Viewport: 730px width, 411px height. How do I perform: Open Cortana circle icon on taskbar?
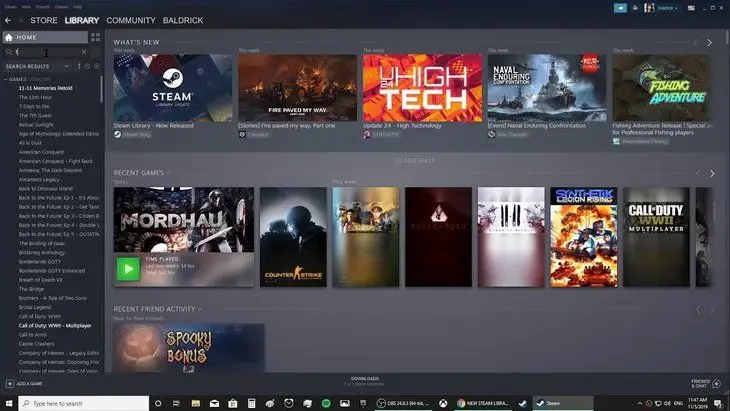click(x=158, y=403)
